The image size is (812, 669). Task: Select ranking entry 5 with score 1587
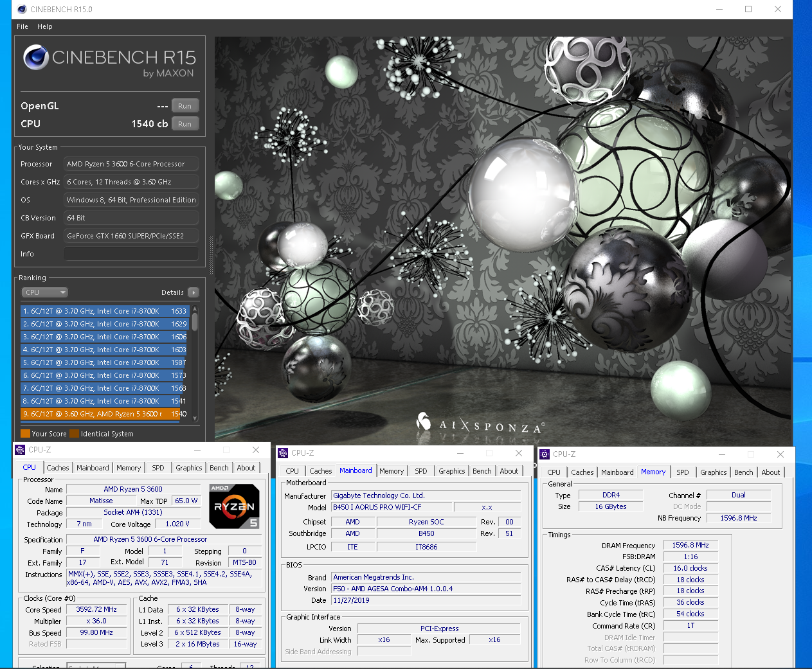point(105,362)
